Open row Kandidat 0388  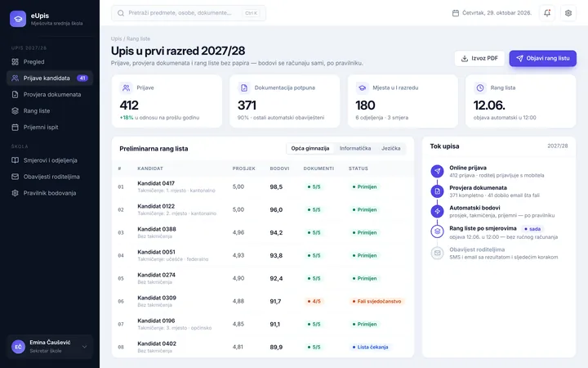[x=263, y=232]
